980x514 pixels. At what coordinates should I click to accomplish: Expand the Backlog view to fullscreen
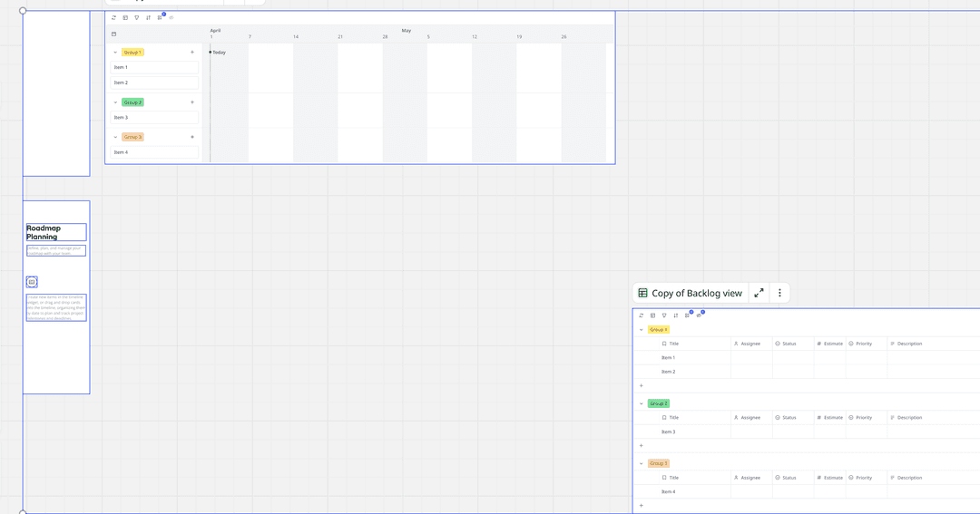(x=759, y=293)
